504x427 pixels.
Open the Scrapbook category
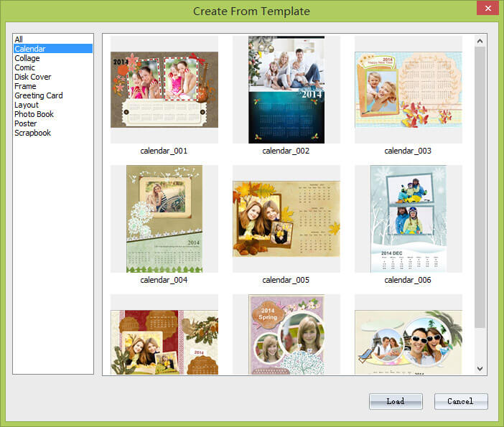click(53, 133)
